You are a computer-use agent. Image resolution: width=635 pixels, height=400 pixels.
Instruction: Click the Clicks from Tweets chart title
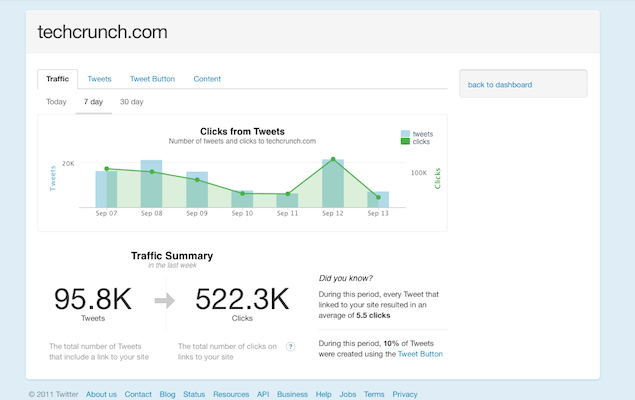(x=242, y=132)
